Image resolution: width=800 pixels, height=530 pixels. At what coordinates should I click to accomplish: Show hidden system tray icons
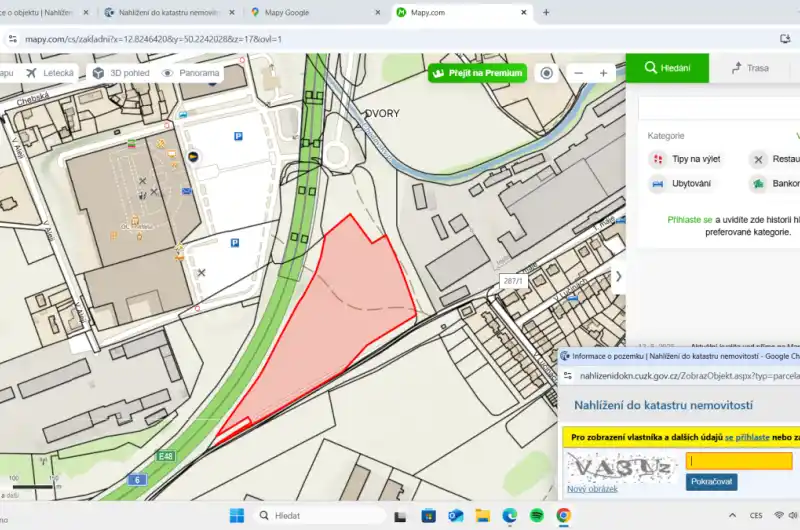tap(733, 516)
